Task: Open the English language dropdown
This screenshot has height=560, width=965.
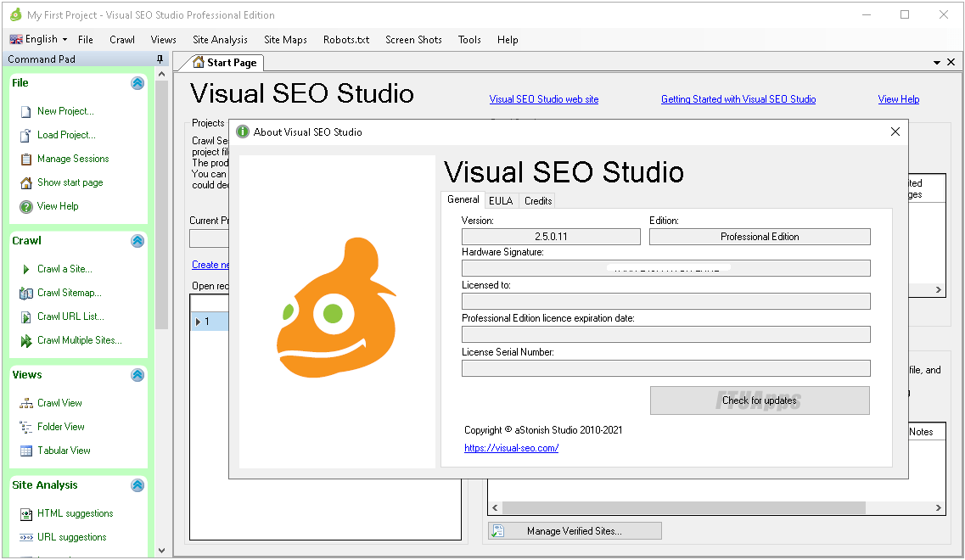Action: 39,39
